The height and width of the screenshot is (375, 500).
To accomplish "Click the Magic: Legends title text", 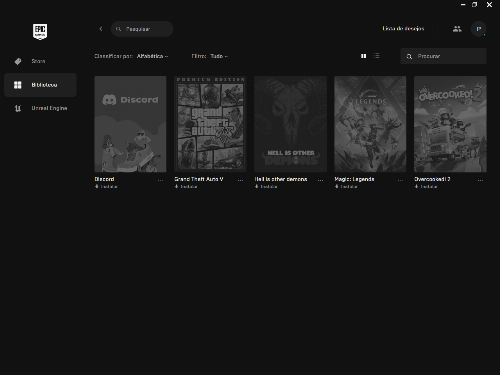I will [354, 179].
